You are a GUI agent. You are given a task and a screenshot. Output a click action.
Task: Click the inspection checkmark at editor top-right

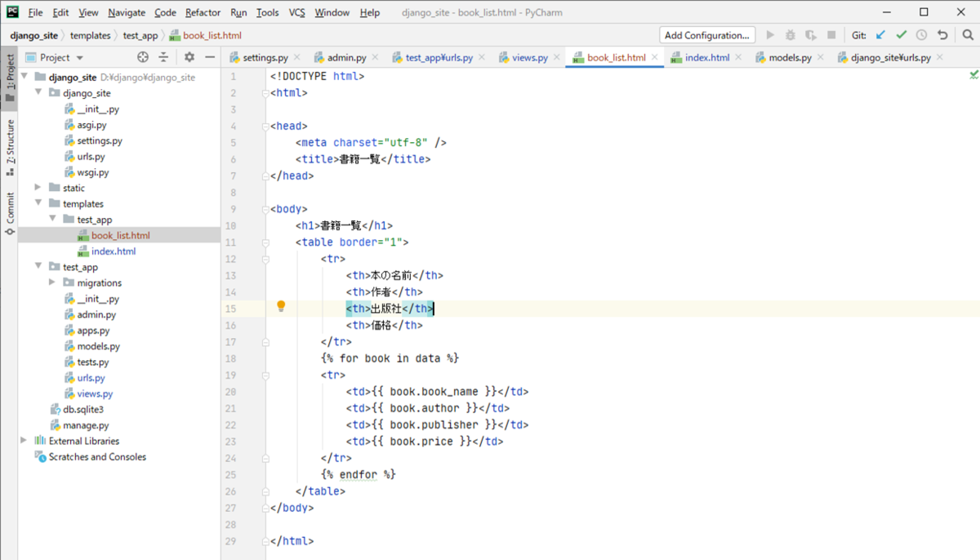(x=973, y=74)
